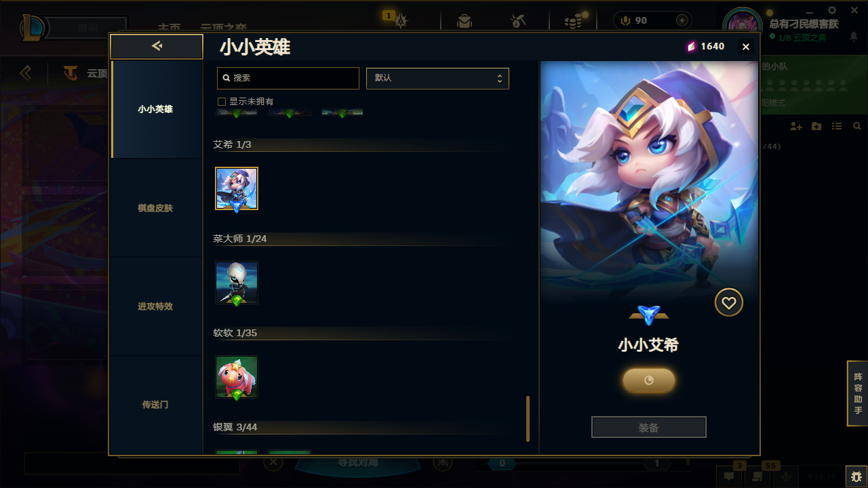The height and width of the screenshot is (488, 868).
Task: Click the search magnifier icon
Action: click(226, 78)
